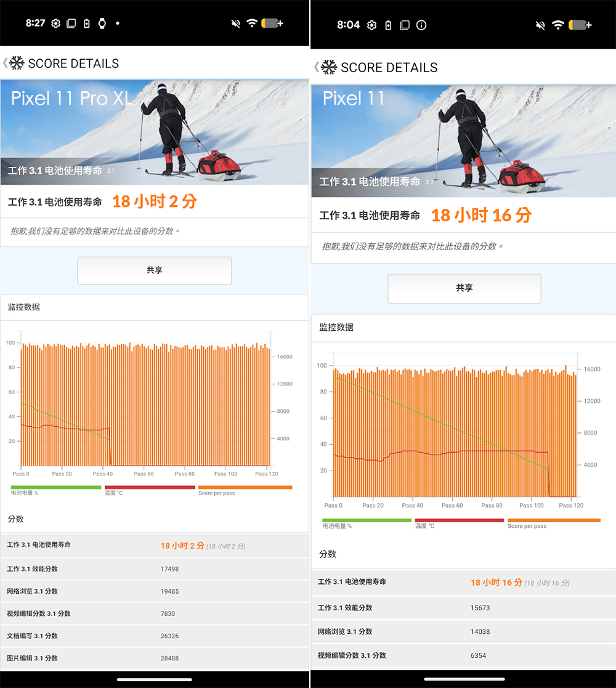Tap the snowflake logo on the Pixel 11 screen
The image size is (616, 688).
coord(329,67)
